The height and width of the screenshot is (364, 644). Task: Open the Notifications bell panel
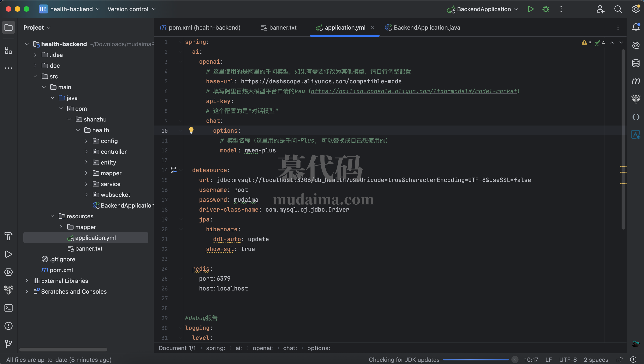(x=635, y=27)
